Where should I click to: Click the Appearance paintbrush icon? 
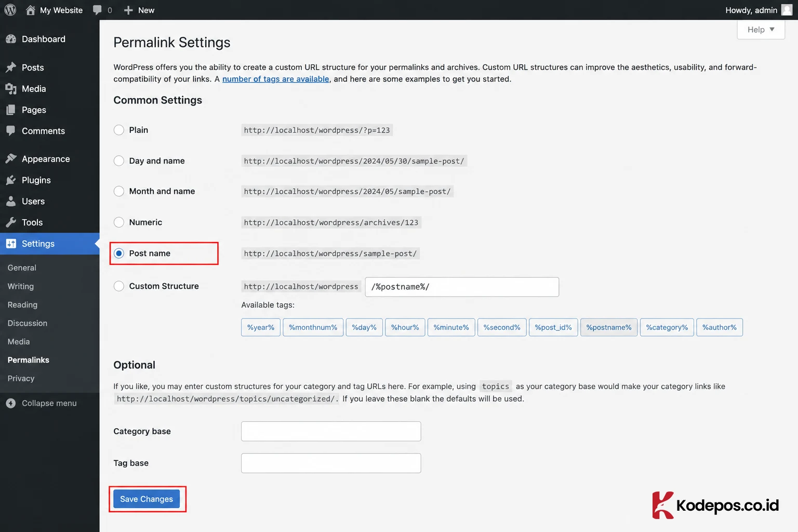tap(11, 159)
